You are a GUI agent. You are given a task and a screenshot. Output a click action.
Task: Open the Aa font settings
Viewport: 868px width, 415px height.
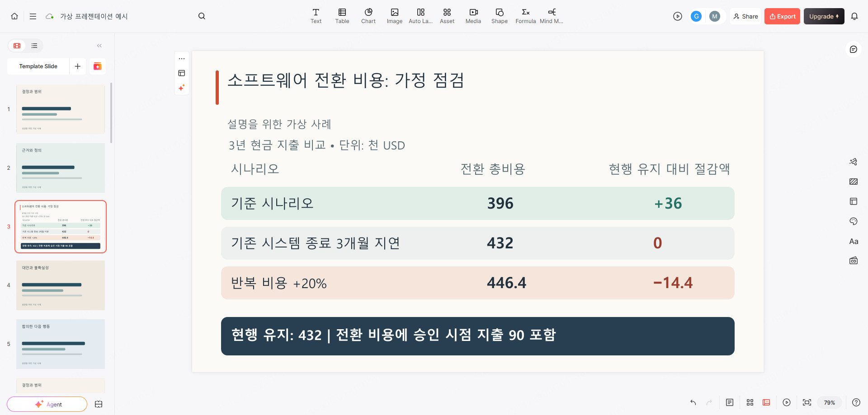[x=854, y=241]
